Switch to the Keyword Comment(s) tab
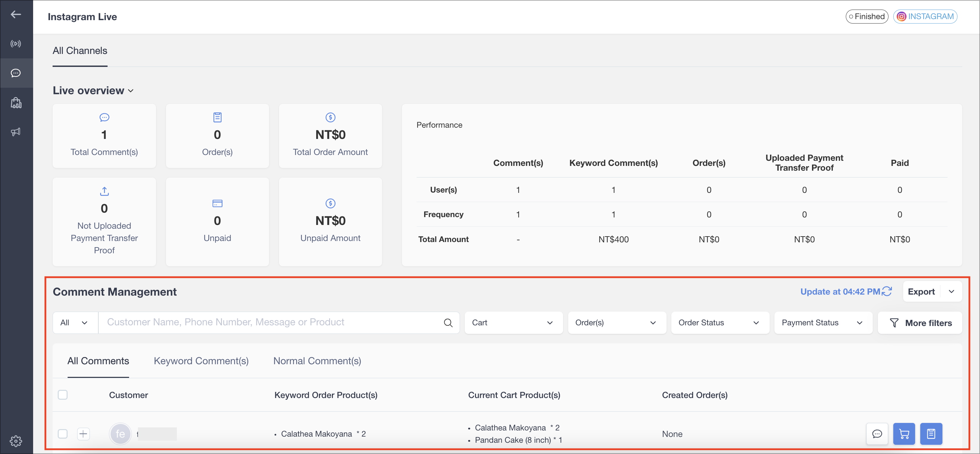 [x=201, y=361]
